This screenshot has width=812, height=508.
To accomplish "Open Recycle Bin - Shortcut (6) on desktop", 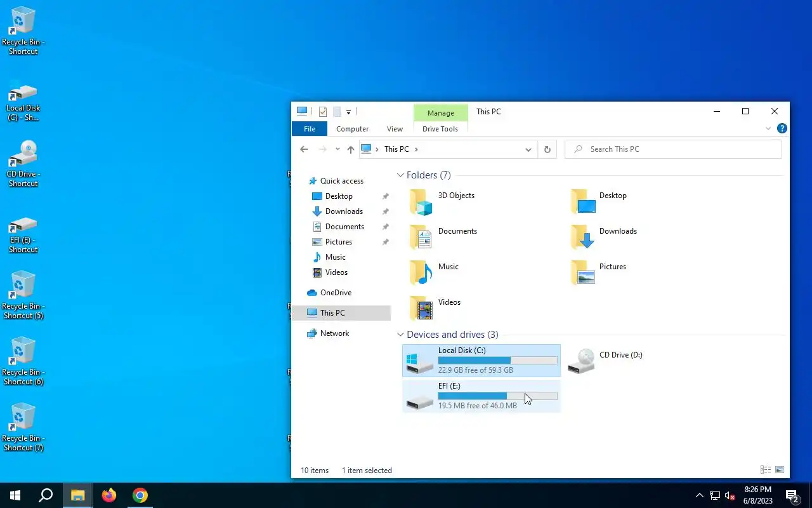I will (23, 361).
